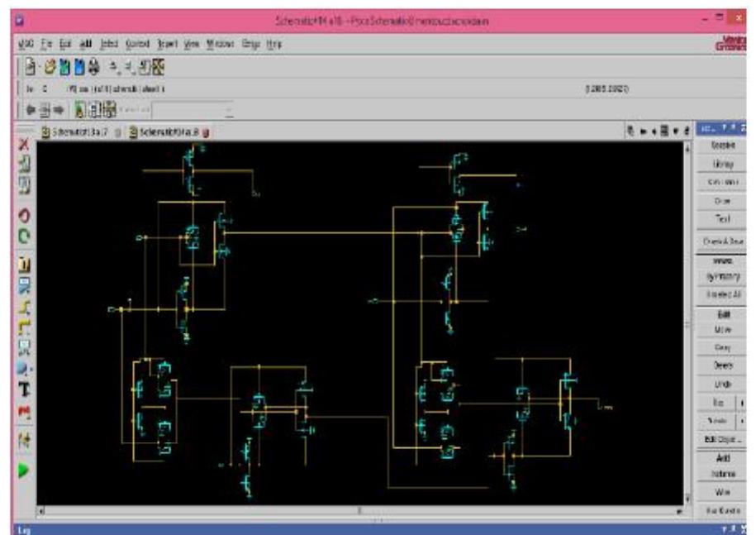
Task: Print the schematic
Action: point(93,69)
